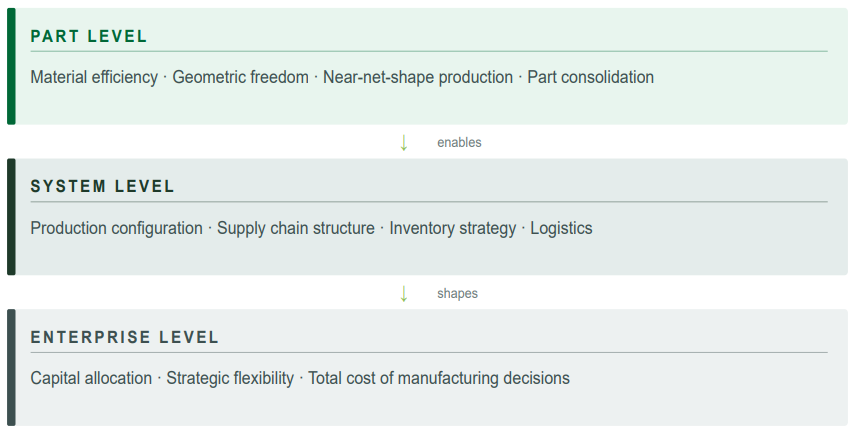Click the "Supply chain structure" item
Screen dimensions: 852x431
pyautogui.click(x=296, y=228)
